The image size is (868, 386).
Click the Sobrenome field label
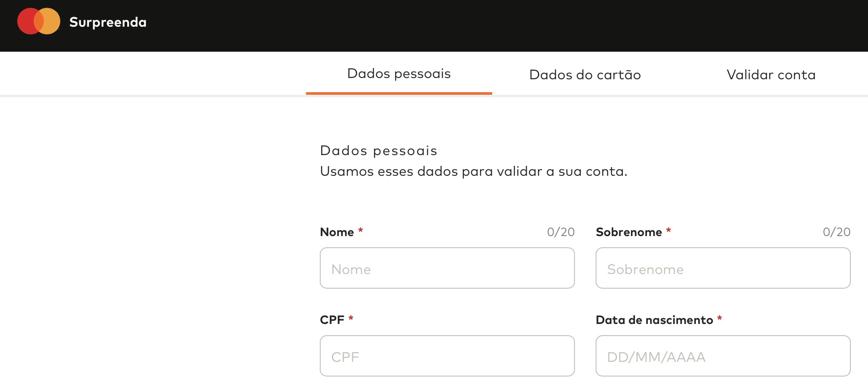pos(629,232)
